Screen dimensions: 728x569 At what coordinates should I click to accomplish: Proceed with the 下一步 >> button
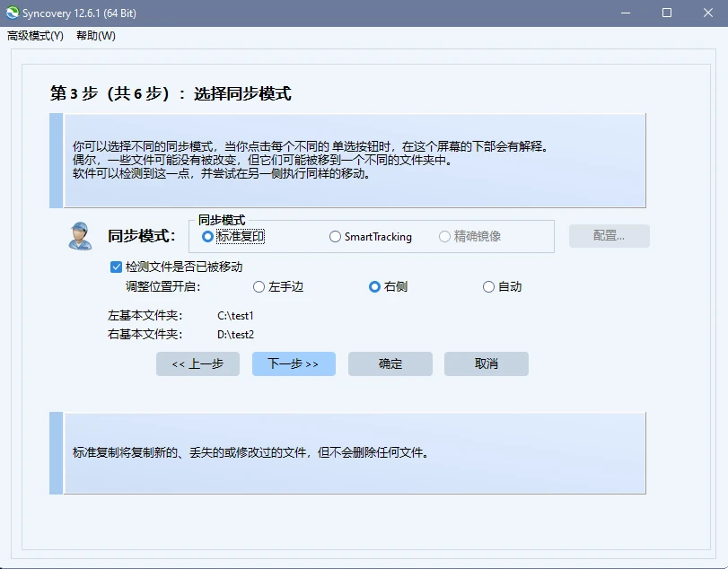pyautogui.click(x=294, y=363)
